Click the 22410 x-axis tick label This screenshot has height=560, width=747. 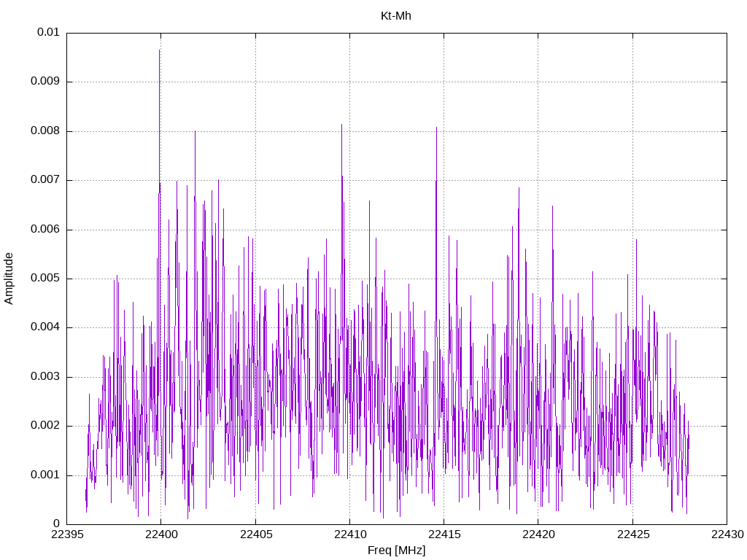tap(349, 534)
